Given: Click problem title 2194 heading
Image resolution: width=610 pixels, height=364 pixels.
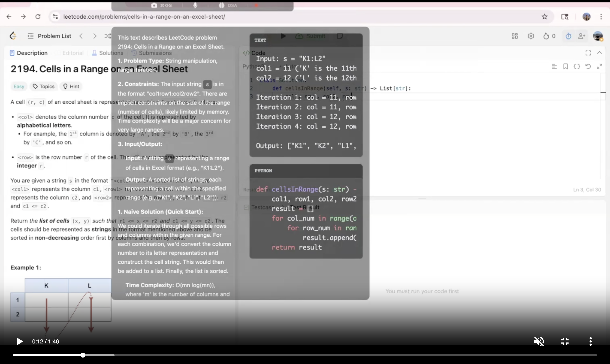Looking at the screenshot, I should pos(99,69).
